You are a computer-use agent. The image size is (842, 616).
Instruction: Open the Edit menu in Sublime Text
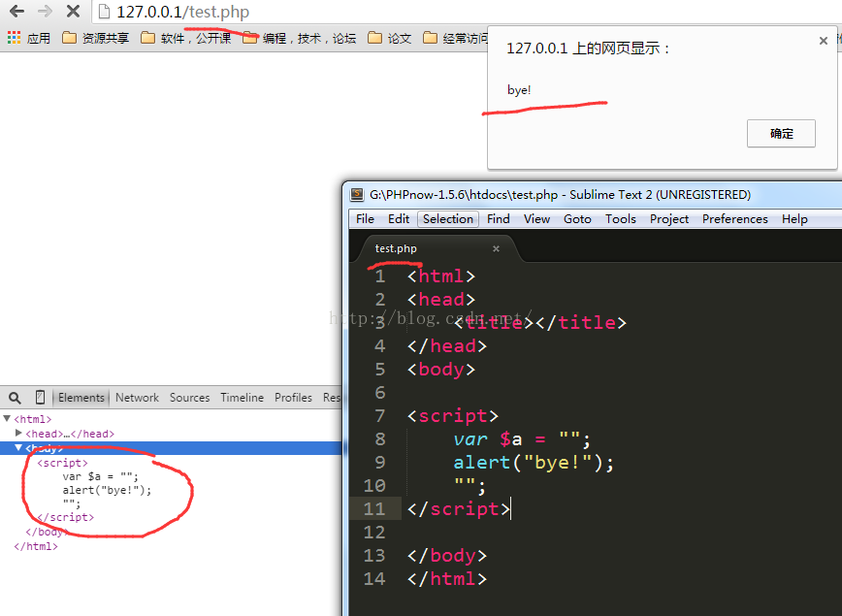(x=399, y=219)
